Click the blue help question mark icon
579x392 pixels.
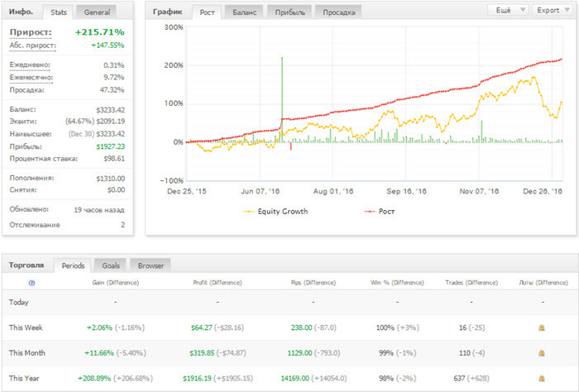coord(31,283)
